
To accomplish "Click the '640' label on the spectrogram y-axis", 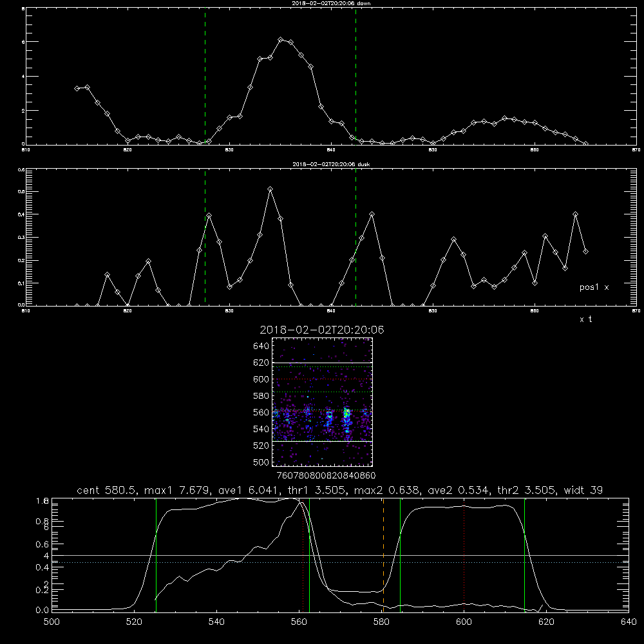I will click(x=261, y=346).
